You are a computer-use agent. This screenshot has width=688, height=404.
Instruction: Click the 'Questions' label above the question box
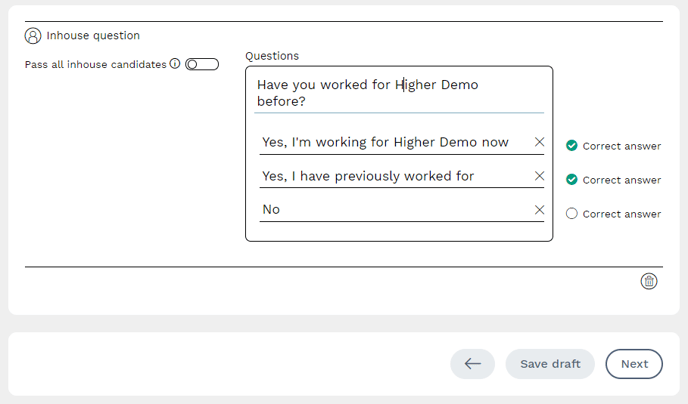(x=272, y=56)
